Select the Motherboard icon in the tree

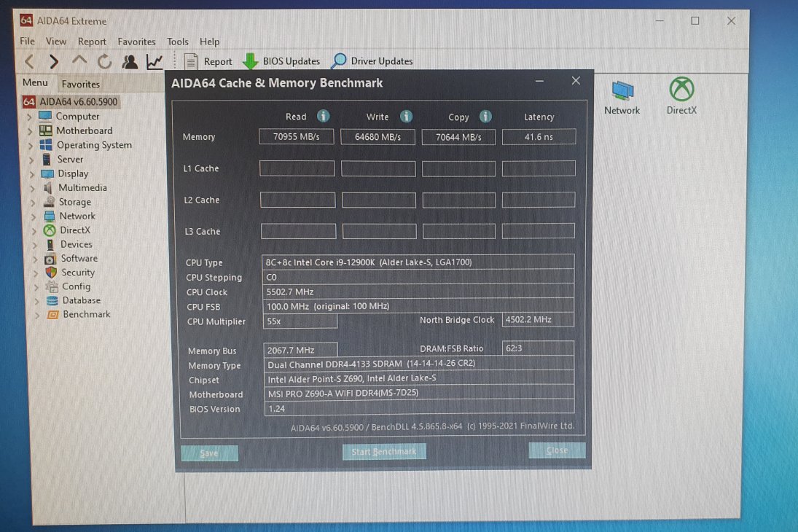click(x=45, y=131)
